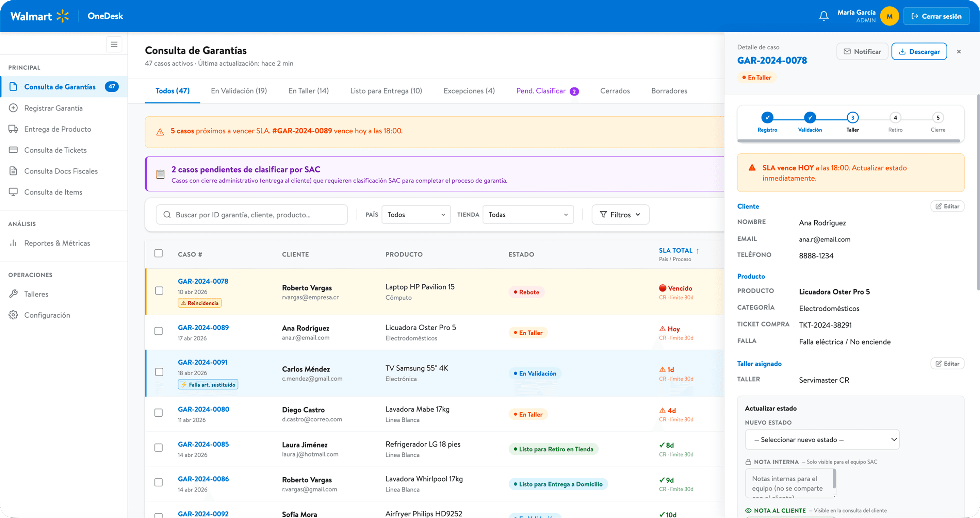This screenshot has width=980, height=518.
Task: Click step 1 Registro check circle
Action: (x=767, y=118)
